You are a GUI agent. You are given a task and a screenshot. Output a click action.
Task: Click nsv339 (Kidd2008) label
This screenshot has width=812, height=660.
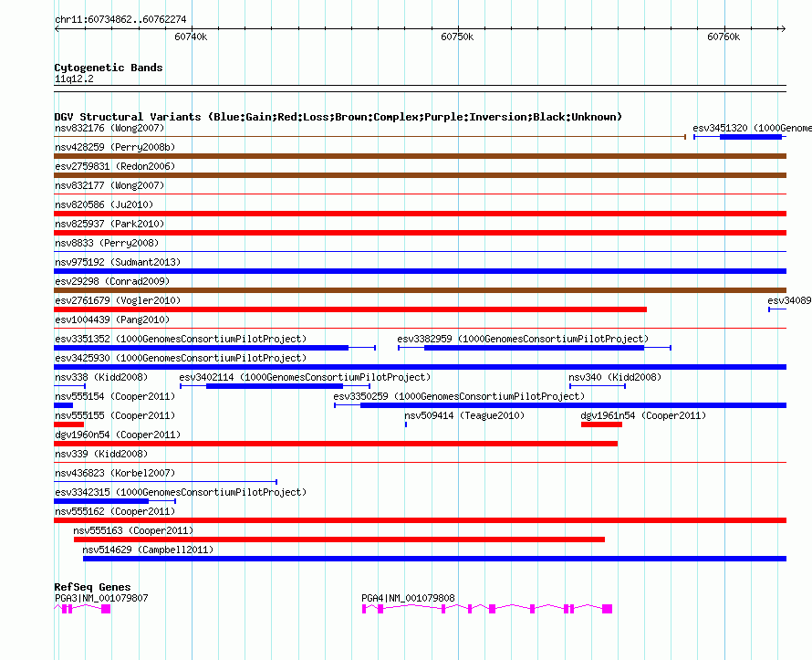coord(101,454)
